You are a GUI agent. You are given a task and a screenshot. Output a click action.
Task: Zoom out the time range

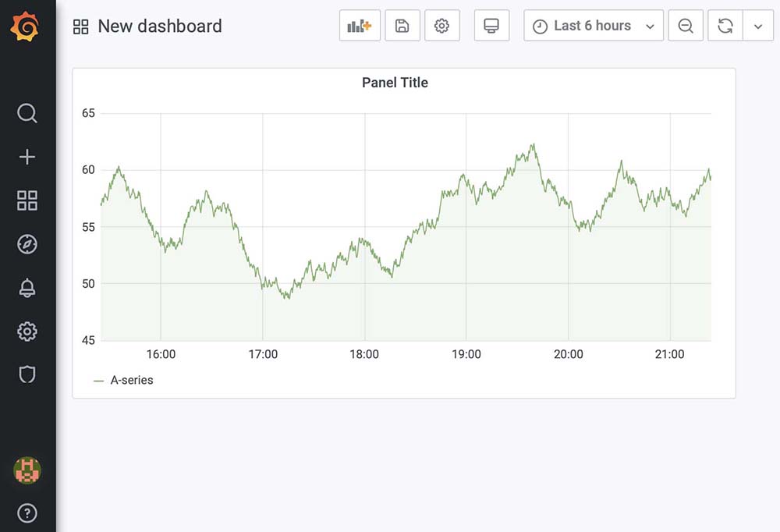[x=686, y=26]
